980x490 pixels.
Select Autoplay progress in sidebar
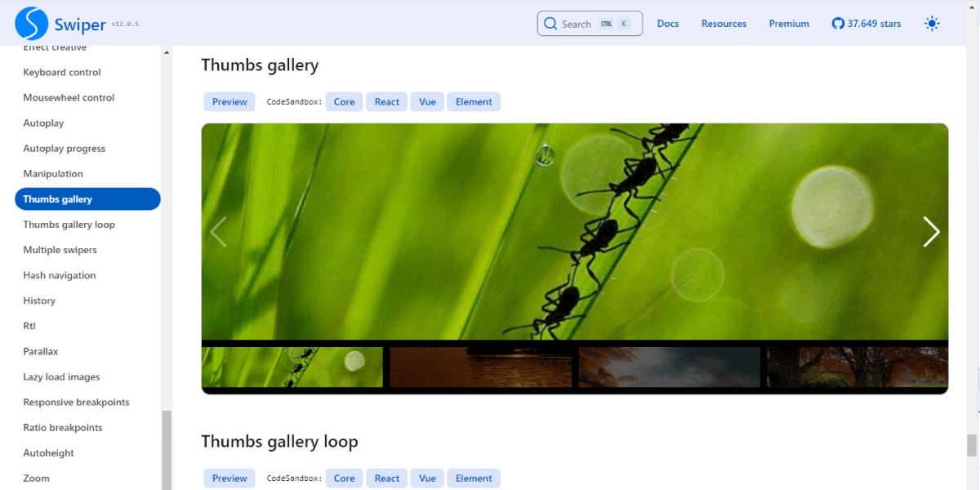click(65, 149)
